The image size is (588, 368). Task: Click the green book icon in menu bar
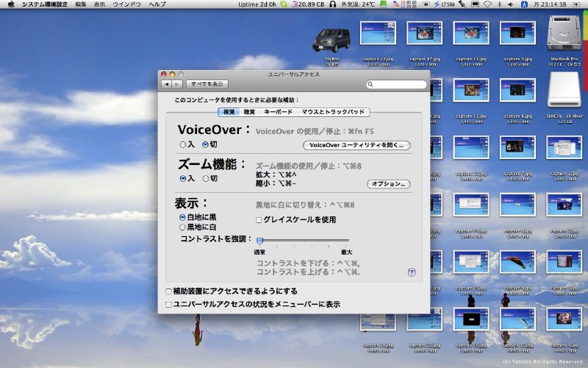click(383, 4)
